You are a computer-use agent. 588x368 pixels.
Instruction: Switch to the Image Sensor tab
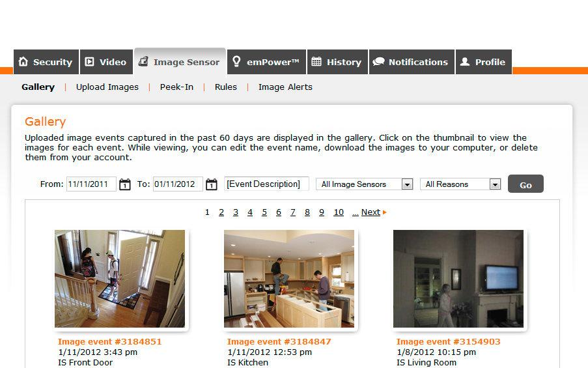[x=180, y=61]
